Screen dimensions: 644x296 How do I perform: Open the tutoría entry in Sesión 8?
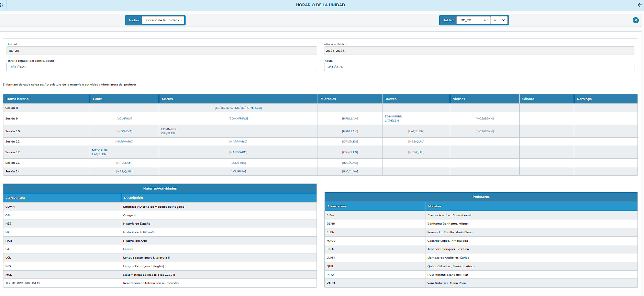point(238,108)
